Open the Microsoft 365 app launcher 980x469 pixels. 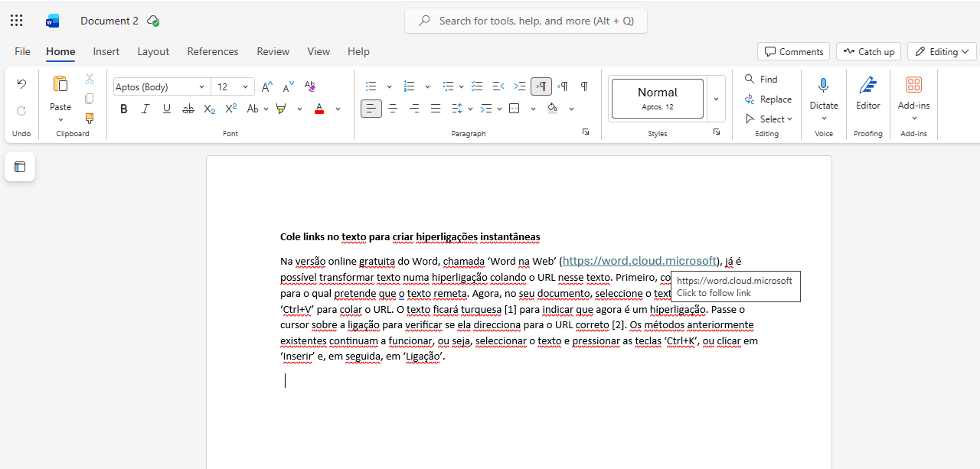pos(17,21)
